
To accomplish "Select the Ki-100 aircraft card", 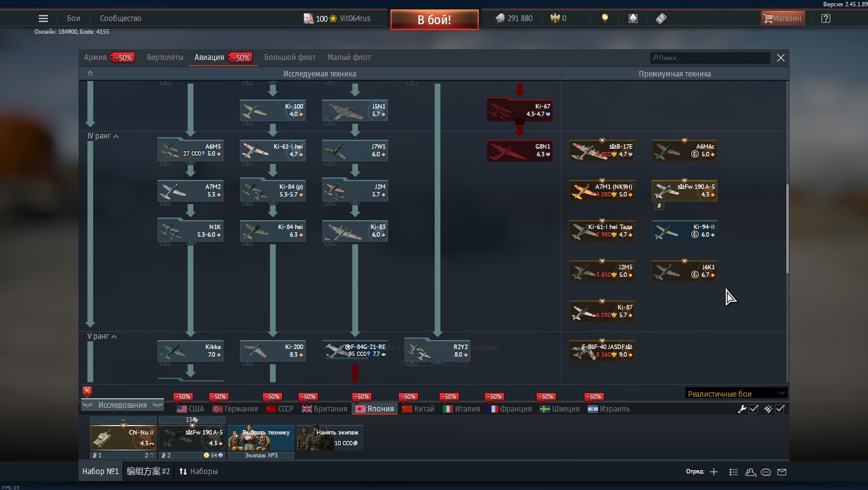I will (273, 110).
